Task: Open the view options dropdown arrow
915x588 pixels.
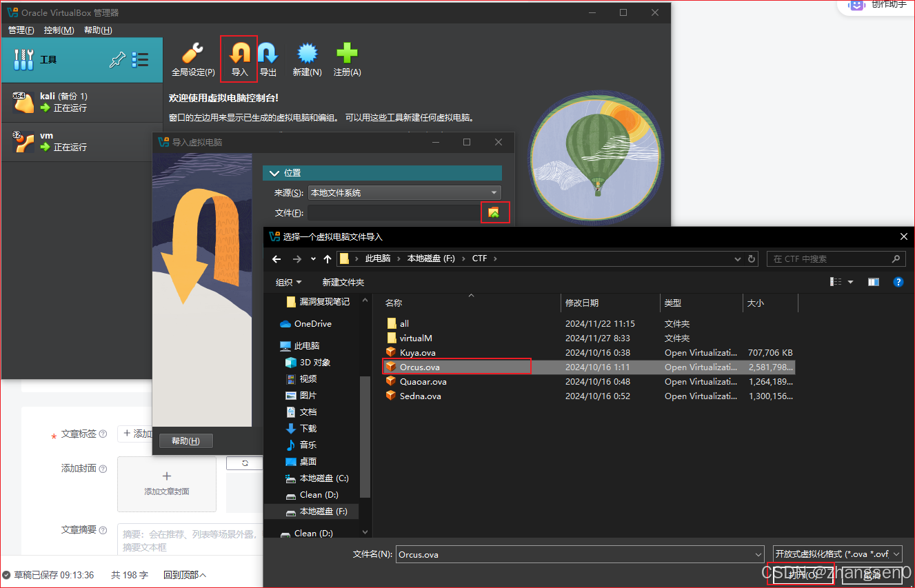Action: point(851,282)
